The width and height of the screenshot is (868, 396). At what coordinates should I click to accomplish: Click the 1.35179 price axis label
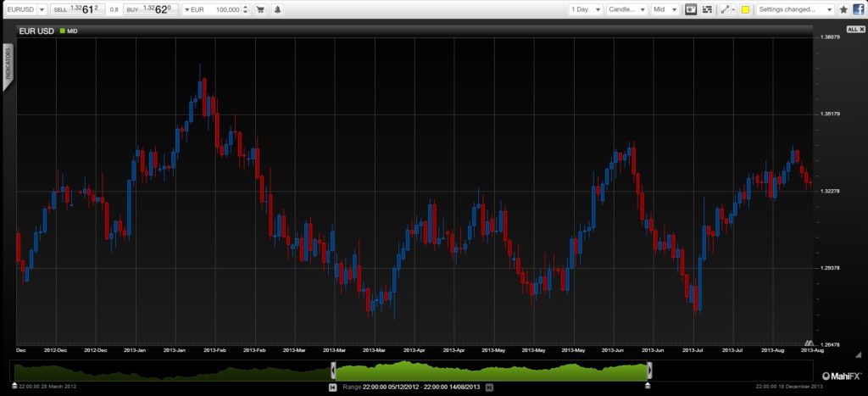(830, 114)
